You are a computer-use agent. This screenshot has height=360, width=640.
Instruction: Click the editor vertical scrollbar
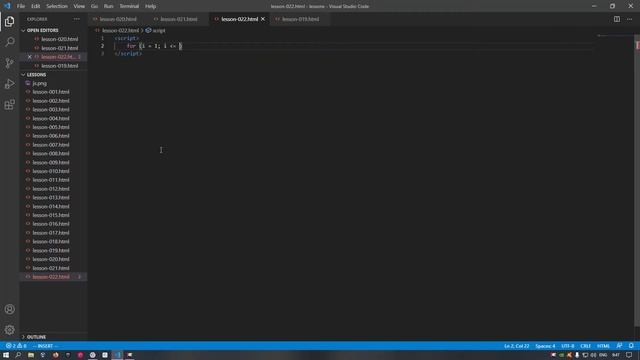coord(637,181)
